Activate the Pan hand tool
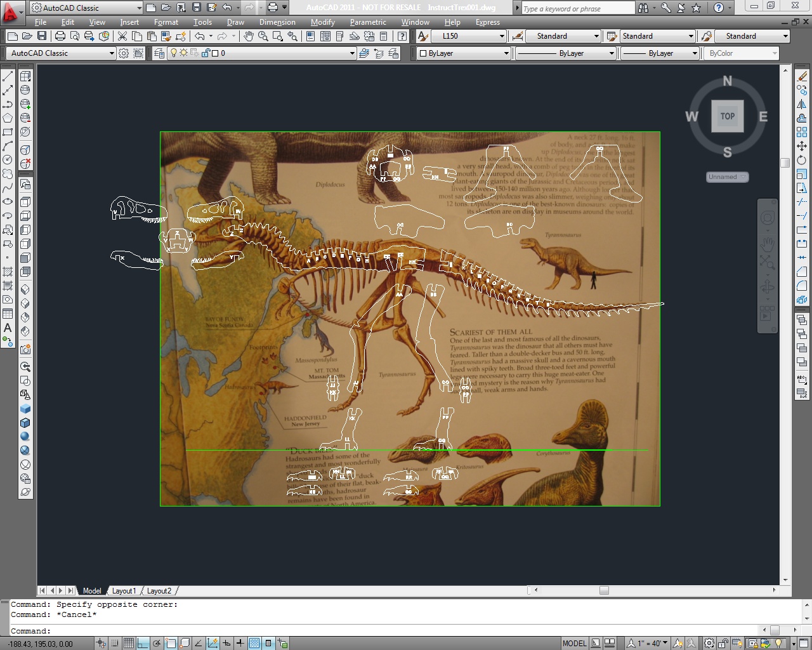 (x=249, y=36)
